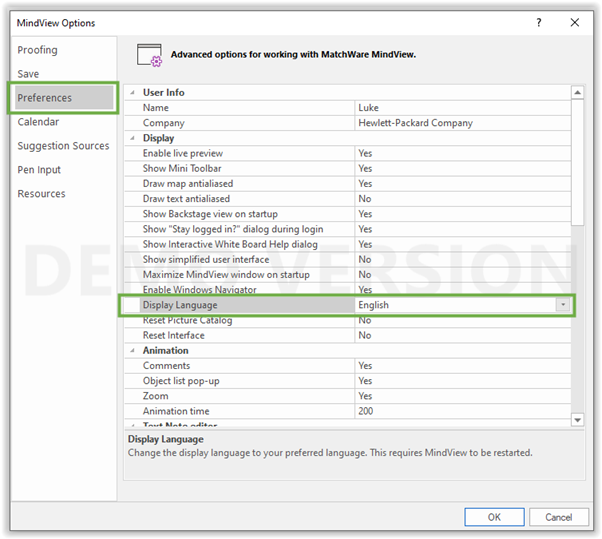Click the scrollbar up arrow
This screenshot has height=539, width=602.
click(577, 93)
